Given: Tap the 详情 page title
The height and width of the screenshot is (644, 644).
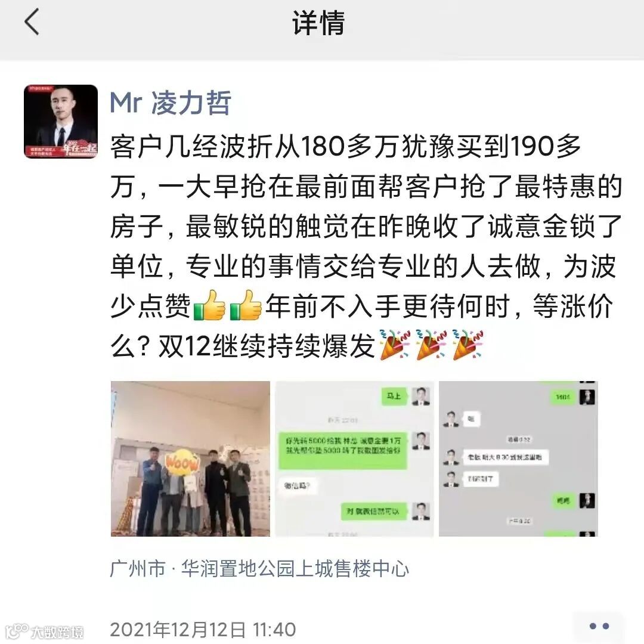Looking at the screenshot, I should click(318, 23).
